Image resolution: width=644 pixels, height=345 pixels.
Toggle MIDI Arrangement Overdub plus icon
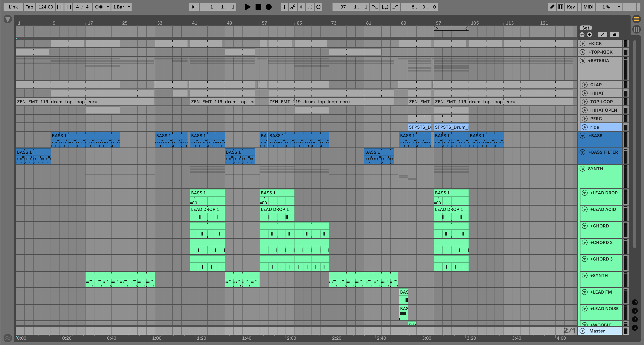click(x=284, y=7)
